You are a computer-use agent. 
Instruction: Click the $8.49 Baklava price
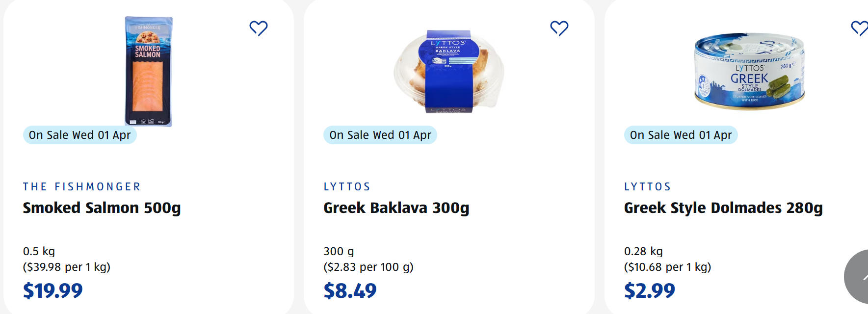(350, 291)
